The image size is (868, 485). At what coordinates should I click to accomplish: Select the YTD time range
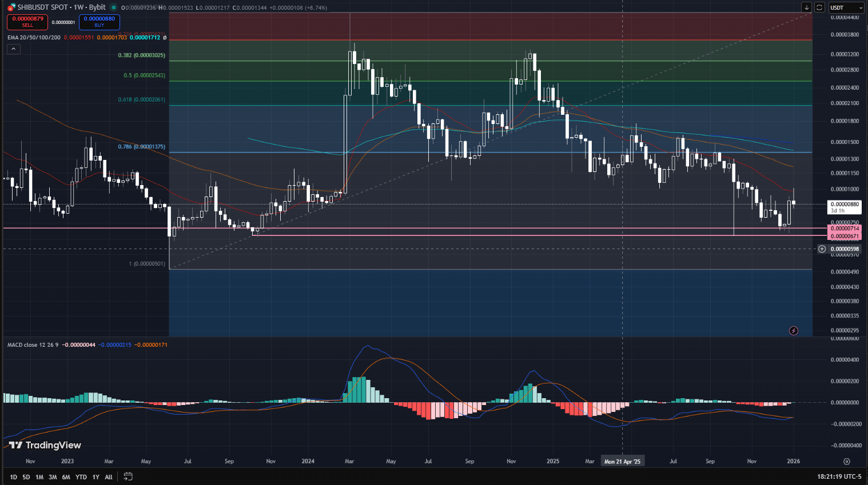tap(81, 477)
